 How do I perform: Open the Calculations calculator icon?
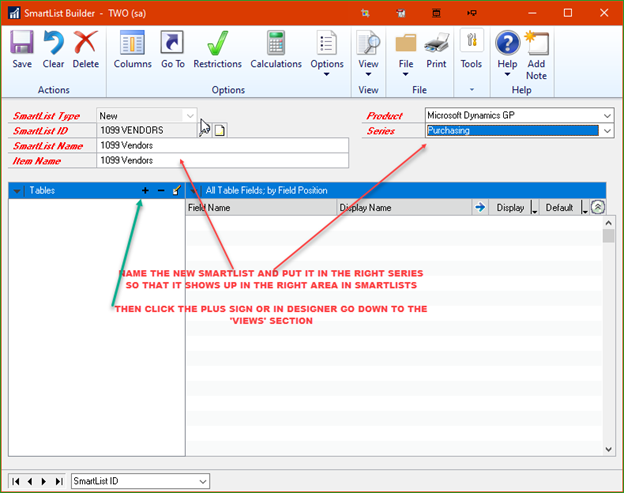(276, 42)
